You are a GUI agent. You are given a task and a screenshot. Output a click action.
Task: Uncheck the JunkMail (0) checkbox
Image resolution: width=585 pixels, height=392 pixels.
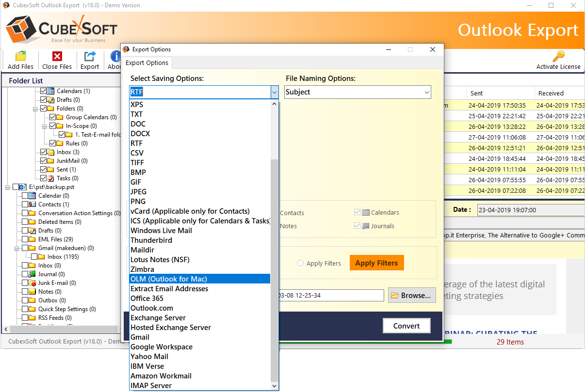[44, 161]
